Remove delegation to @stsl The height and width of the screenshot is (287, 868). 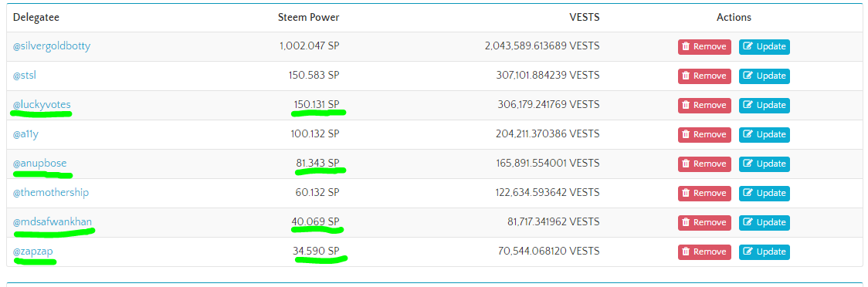704,76
